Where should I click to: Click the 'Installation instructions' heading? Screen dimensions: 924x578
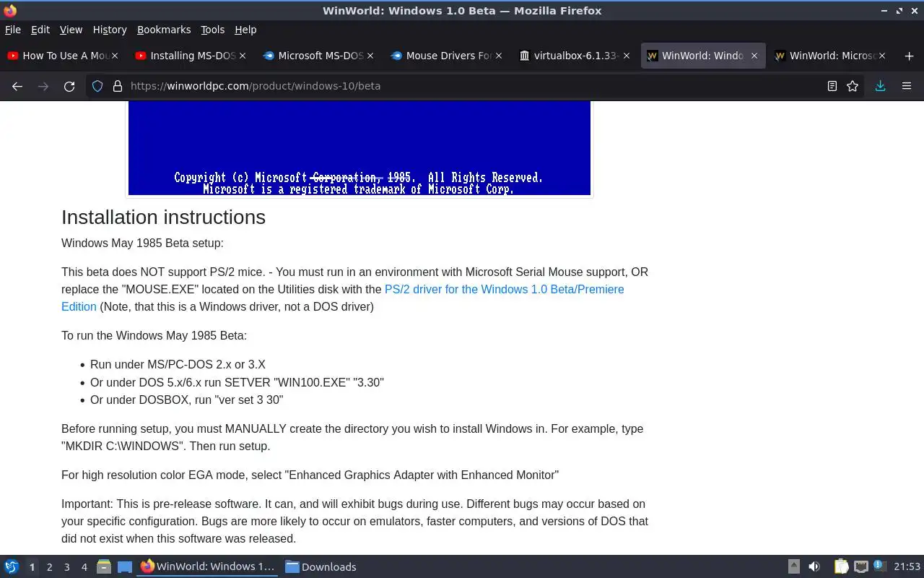(x=163, y=217)
